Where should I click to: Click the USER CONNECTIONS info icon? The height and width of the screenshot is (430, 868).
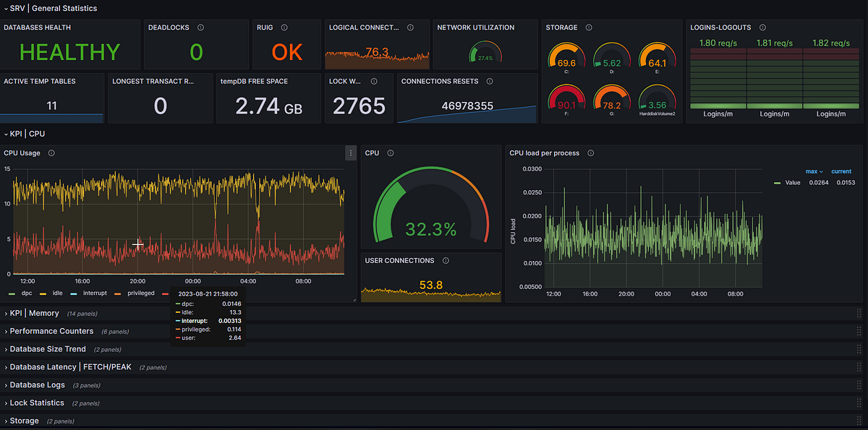pos(446,260)
